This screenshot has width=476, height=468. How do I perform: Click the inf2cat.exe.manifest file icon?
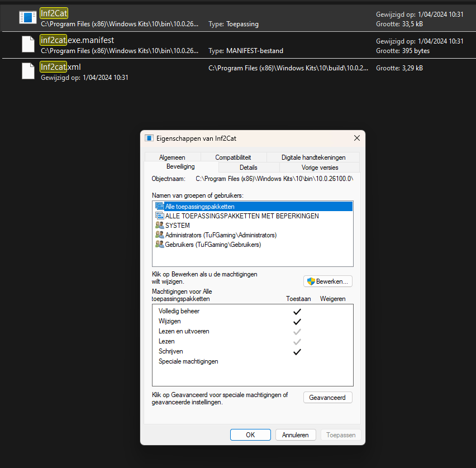pyautogui.click(x=28, y=44)
